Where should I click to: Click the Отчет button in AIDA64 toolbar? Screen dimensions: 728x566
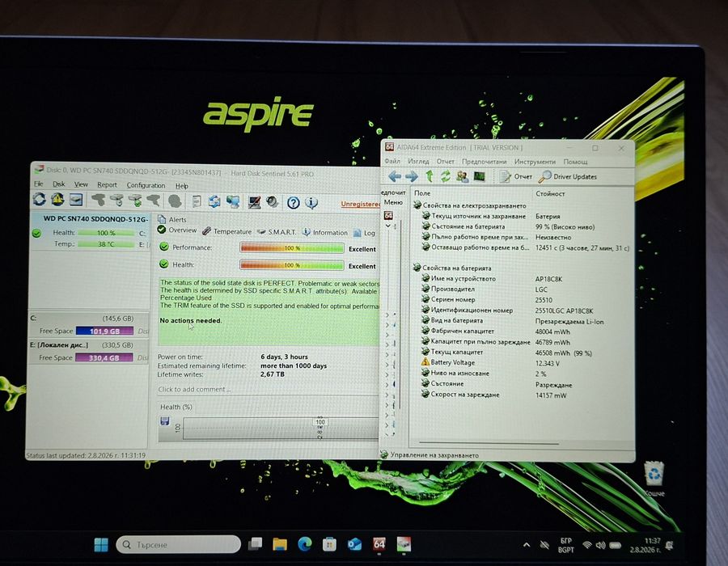(516, 176)
